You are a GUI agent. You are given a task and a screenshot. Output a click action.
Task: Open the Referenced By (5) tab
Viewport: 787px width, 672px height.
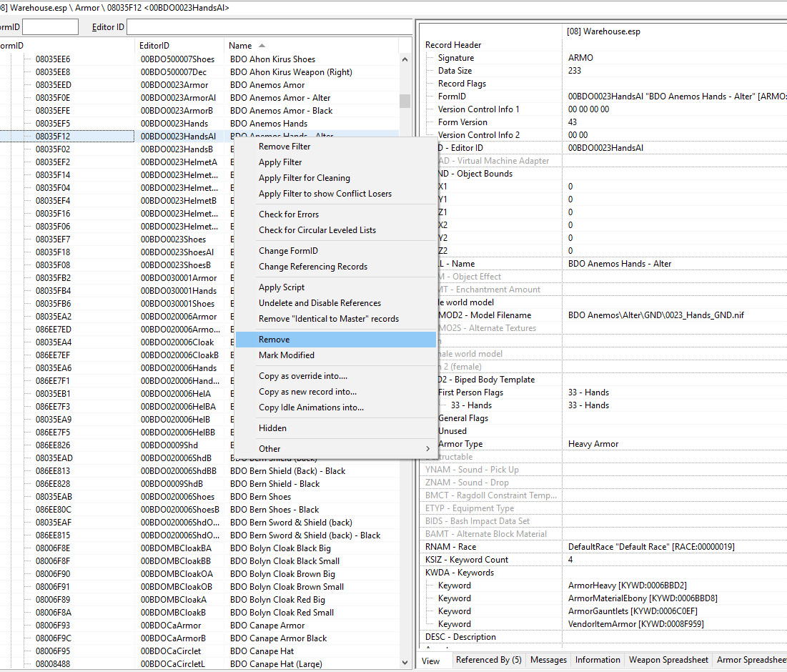click(x=488, y=660)
